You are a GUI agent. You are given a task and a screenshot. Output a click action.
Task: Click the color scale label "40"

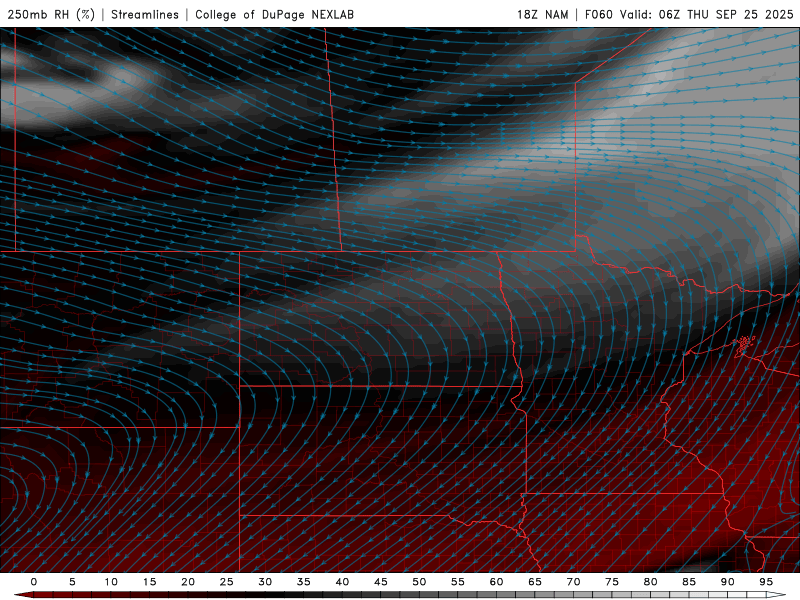click(342, 582)
